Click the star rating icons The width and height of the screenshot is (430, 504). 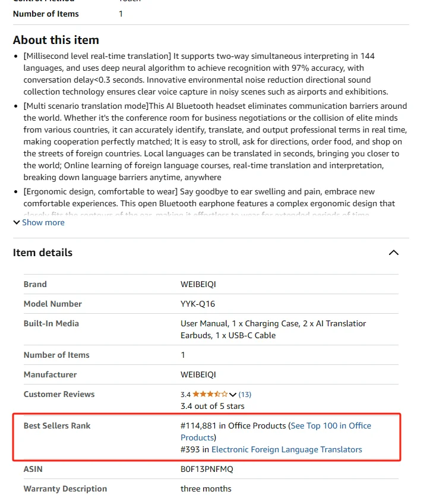pyautogui.click(x=210, y=394)
